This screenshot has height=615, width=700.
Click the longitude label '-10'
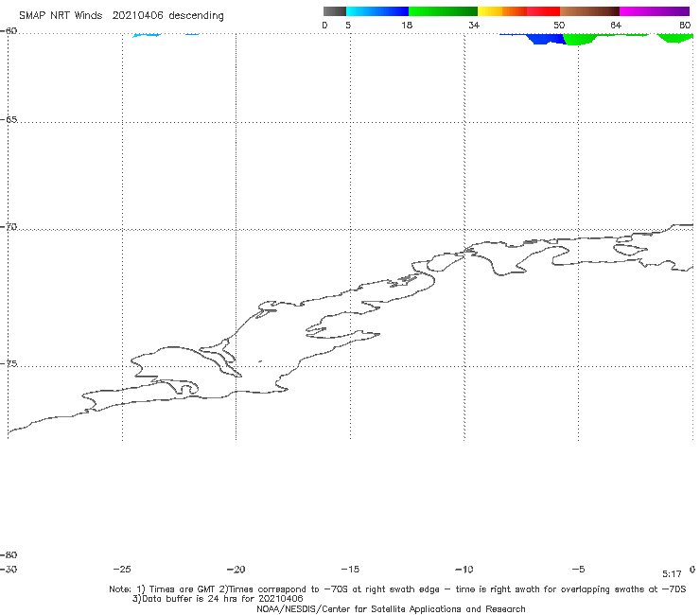coord(464,569)
